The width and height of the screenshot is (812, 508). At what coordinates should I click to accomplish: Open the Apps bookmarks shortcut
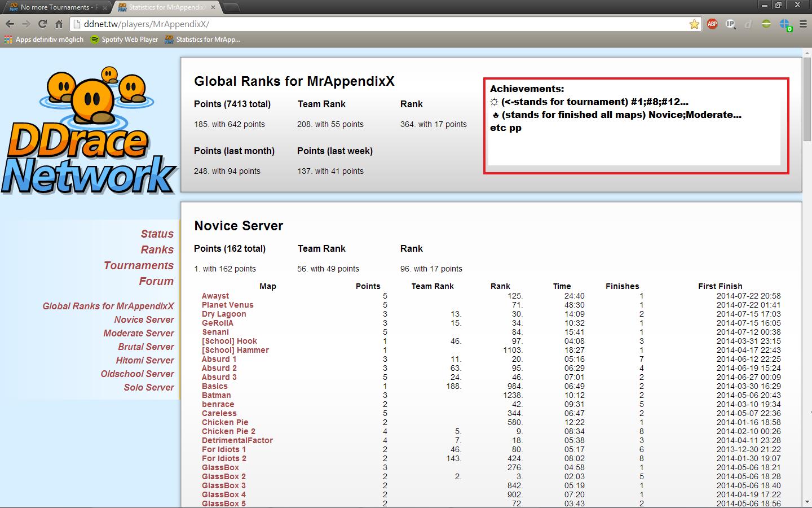[43, 40]
